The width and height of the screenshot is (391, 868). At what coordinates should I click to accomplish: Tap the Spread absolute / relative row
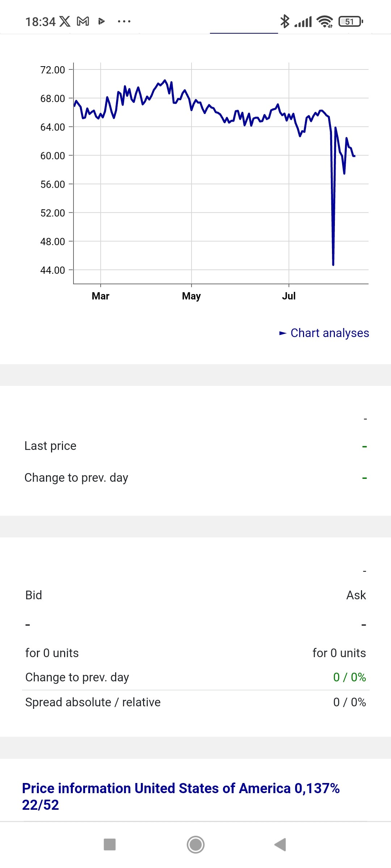coord(195,702)
